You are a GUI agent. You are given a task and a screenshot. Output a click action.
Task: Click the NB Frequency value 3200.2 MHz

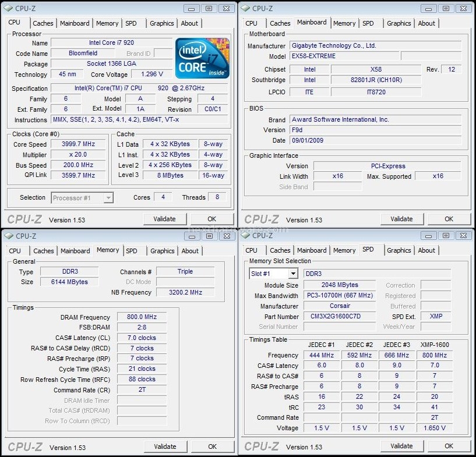185,292
